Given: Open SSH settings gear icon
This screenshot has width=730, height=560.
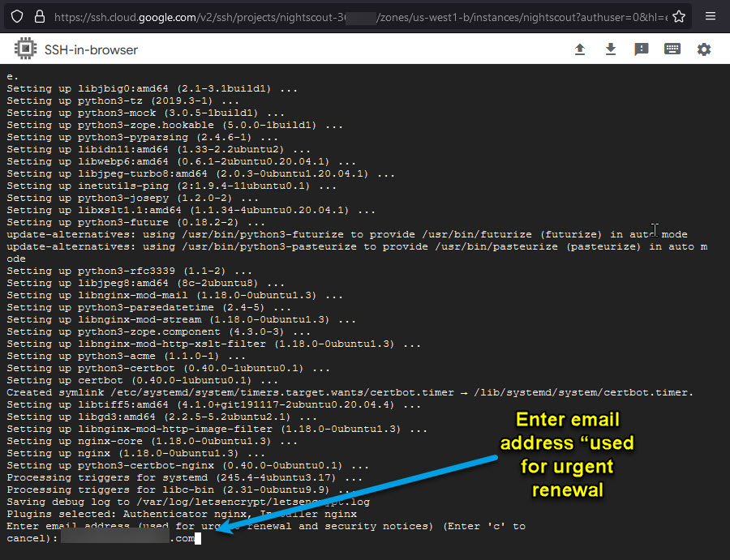Looking at the screenshot, I should (x=704, y=49).
